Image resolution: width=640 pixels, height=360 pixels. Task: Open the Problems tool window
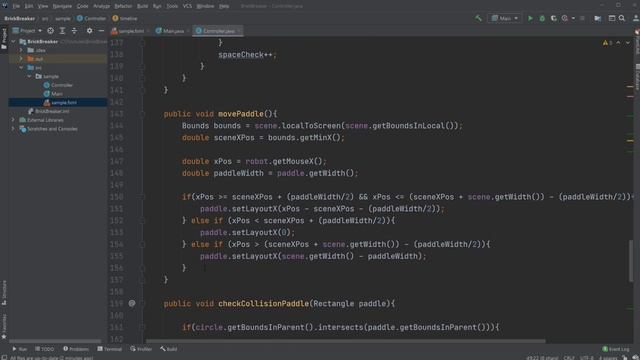pos(76,349)
